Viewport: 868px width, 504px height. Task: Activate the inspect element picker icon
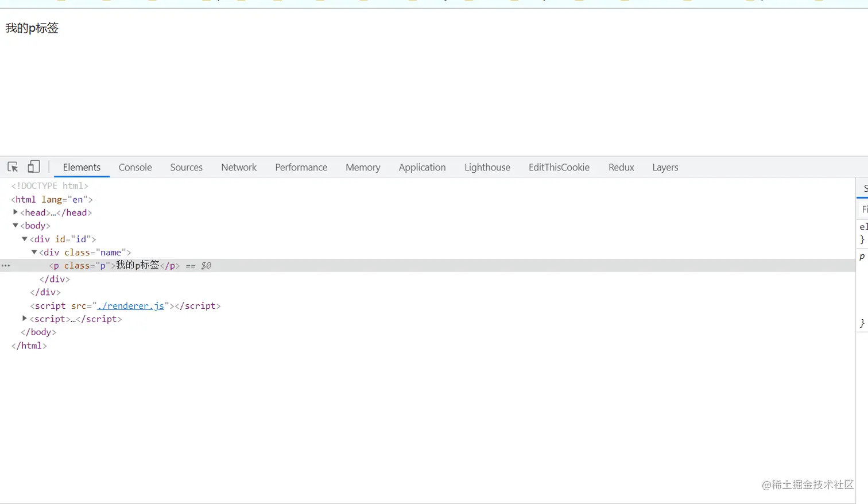13,167
